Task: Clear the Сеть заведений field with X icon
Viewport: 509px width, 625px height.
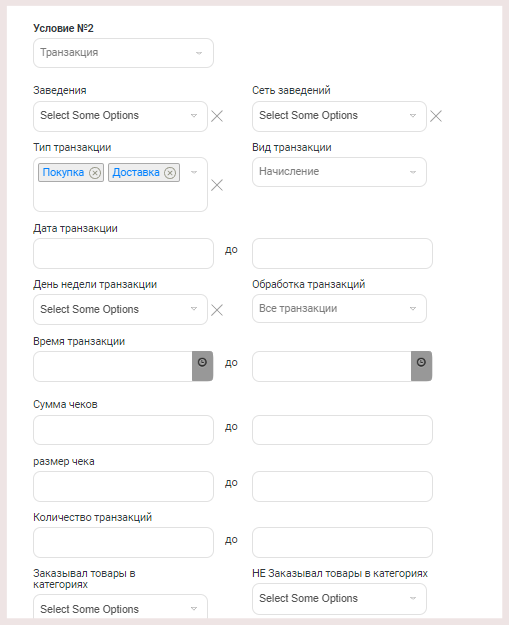Action: (x=436, y=116)
